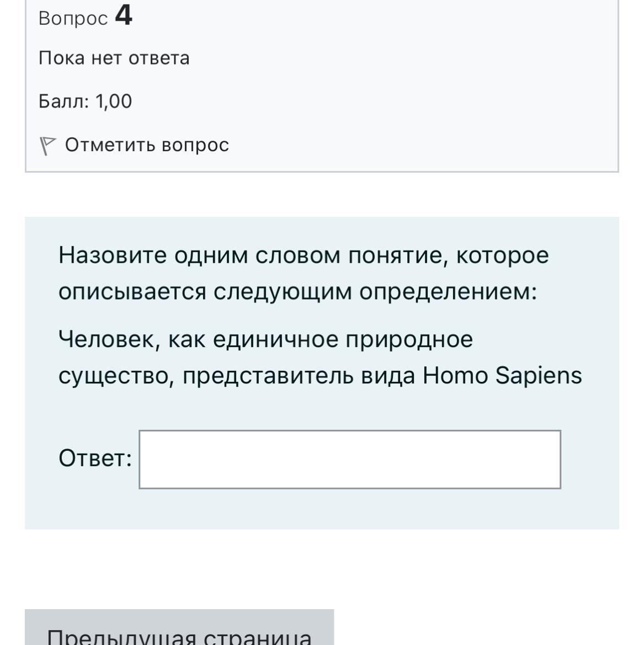This screenshot has height=645, width=644.
Task: Click the Человек, как единичное природное line
Action: (266, 340)
